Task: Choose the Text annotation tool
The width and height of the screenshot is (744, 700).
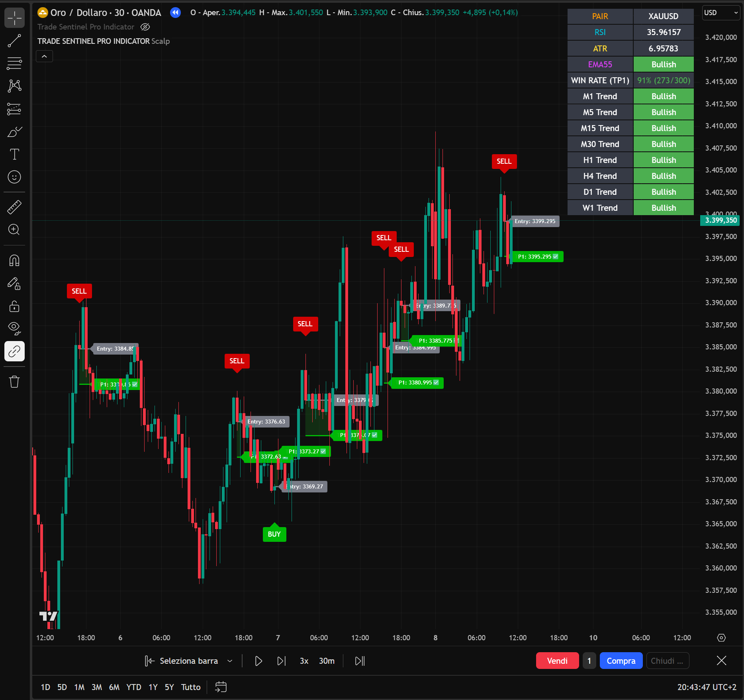Action: coord(14,154)
